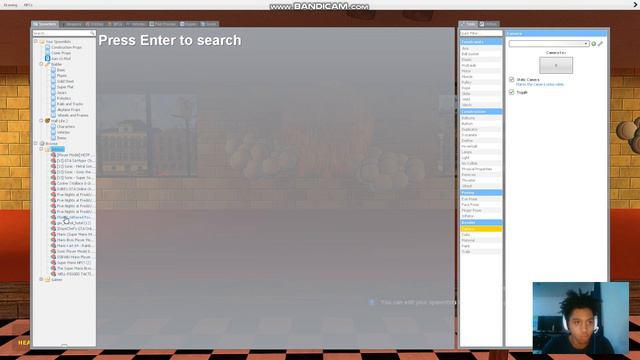Select the Face Poser tool
Viewport: 640px width, 360px height.
[x=481, y=204]
